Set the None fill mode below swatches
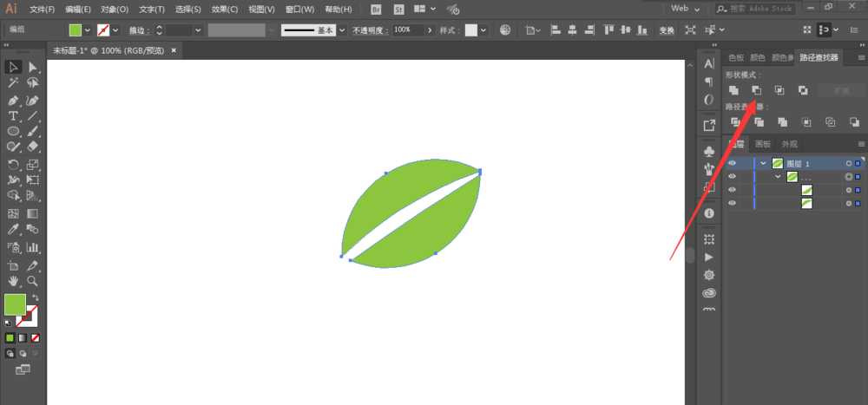 (x=35, y=337)
